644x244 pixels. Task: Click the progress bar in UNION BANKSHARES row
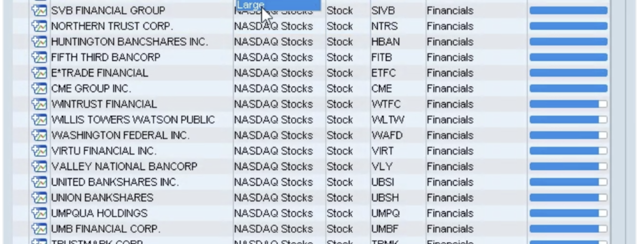pyautogui.click(x=568, y=198)
